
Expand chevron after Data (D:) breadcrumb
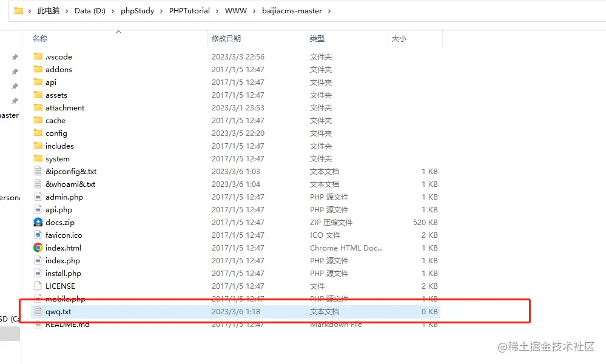coord(113,11)
